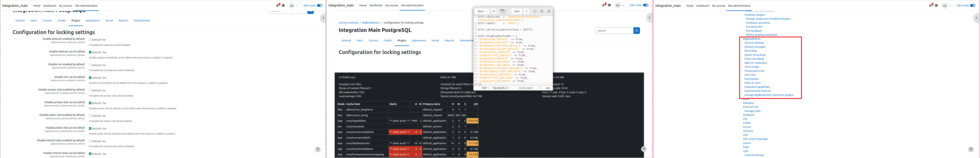Open AU user menu on the page with the text editor
The width and height of the screenshot is (980, 158).
pyautogui.click(x=619, y=5)
